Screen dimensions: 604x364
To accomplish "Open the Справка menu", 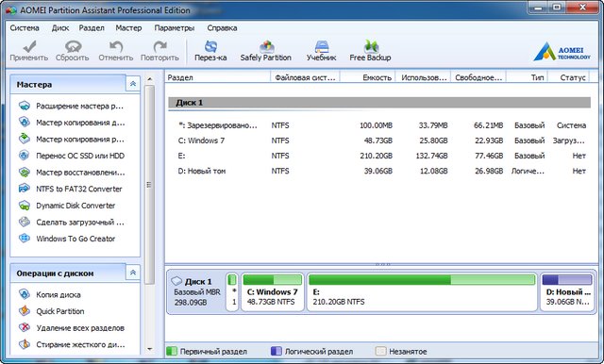I will click(222, 28).
